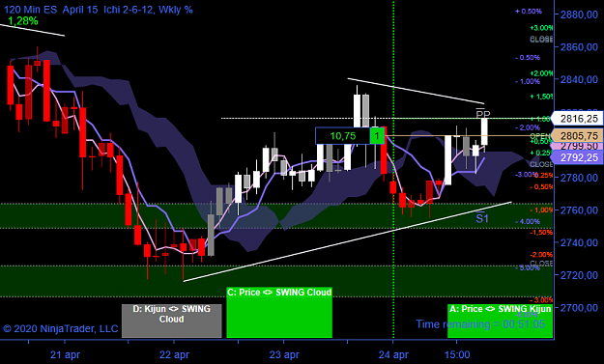Image resolution: width=604 pixels, height=364 pixels.
Task: Click the 10,75 position profit label
Action: (342, 136)
